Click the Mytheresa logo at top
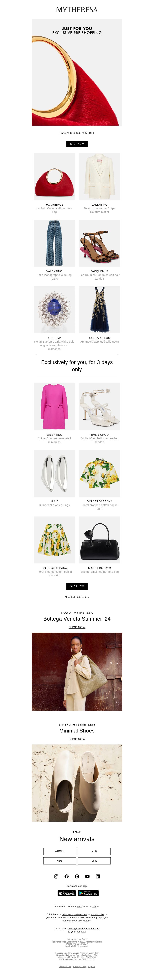The image size is (154, 980). point(77,10)
